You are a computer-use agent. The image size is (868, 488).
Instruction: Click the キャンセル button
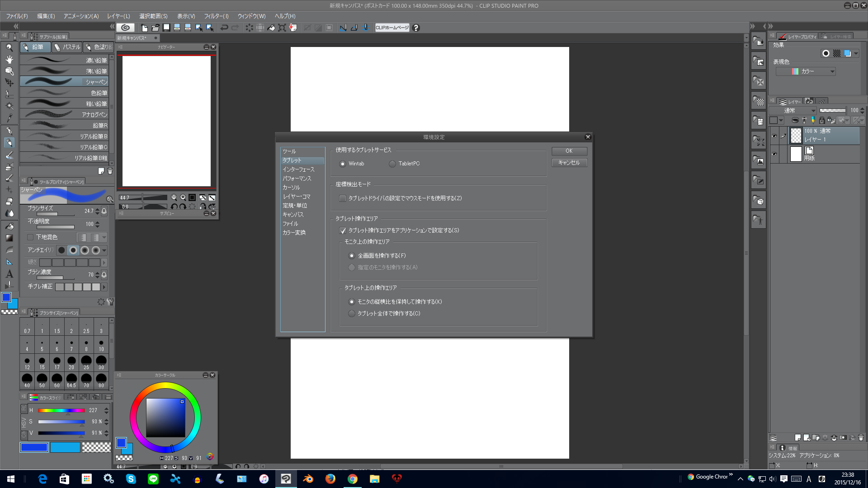[x=569, y=163]
